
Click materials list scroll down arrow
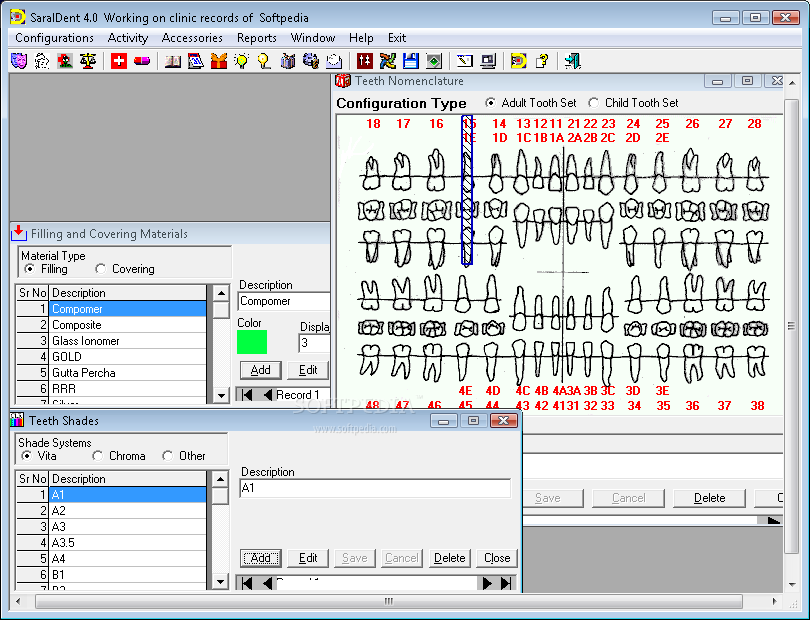click(221, 396)
